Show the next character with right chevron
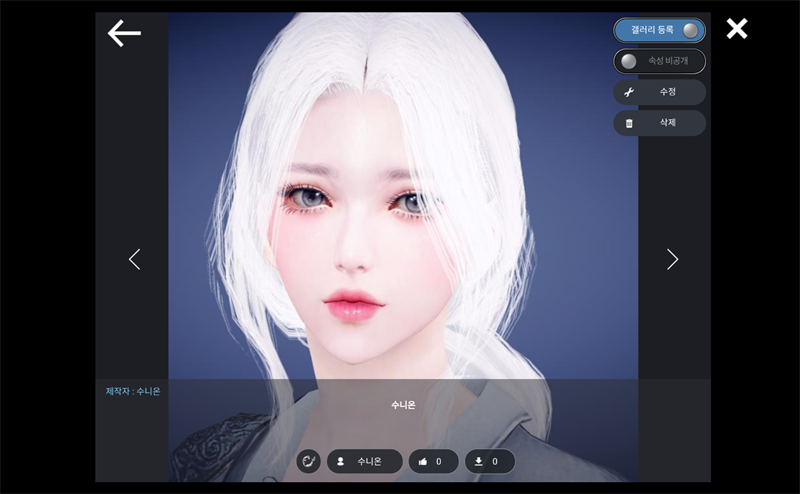Screen dimensions: 800x494 click(672, 259)
